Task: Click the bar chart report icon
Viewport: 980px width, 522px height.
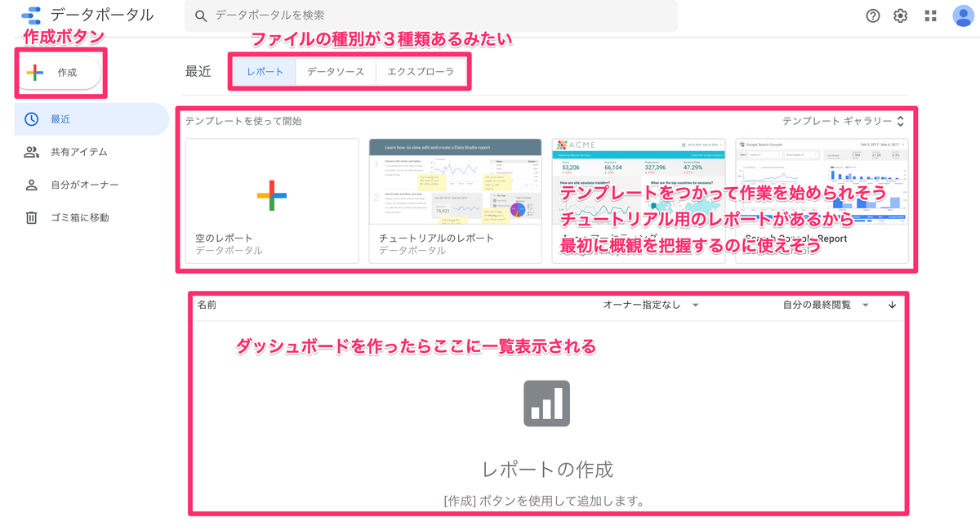Action: [546, 404]
